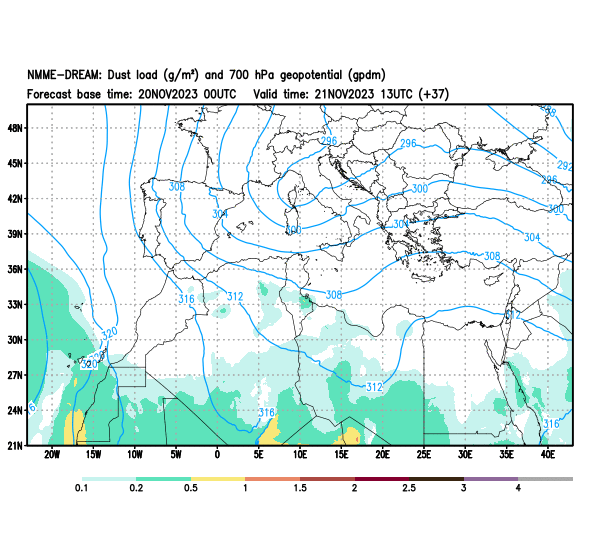Click the 45N latitude label

(x=16, y=163)
